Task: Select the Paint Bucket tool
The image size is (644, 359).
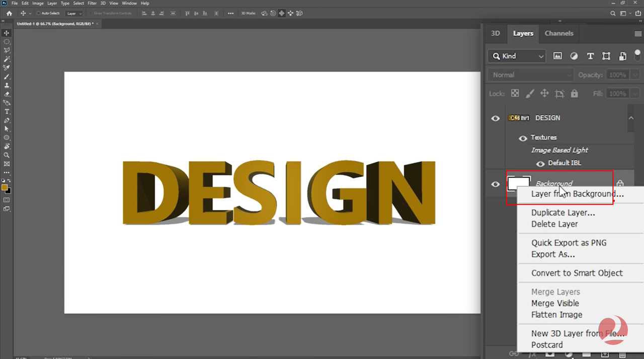Action: click(x=7, y=103)
